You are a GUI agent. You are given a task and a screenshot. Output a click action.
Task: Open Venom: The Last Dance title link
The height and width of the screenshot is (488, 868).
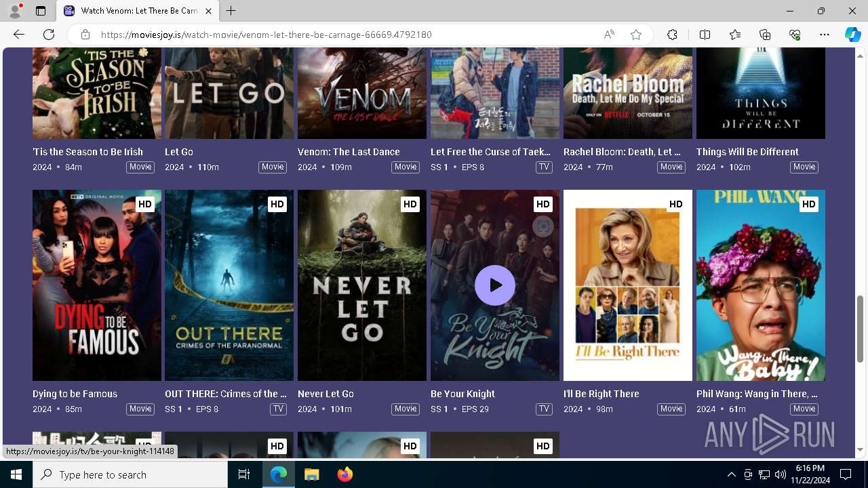(x=349, y=152)
